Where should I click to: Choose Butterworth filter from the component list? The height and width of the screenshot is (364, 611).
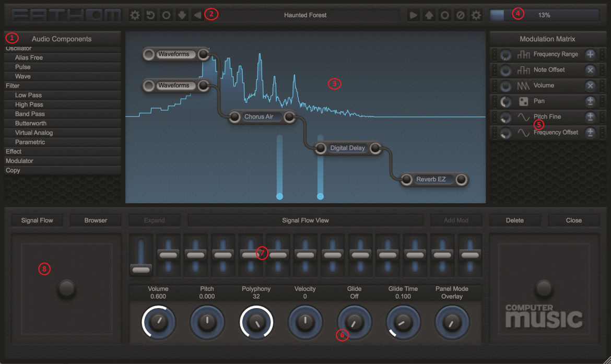62,124
